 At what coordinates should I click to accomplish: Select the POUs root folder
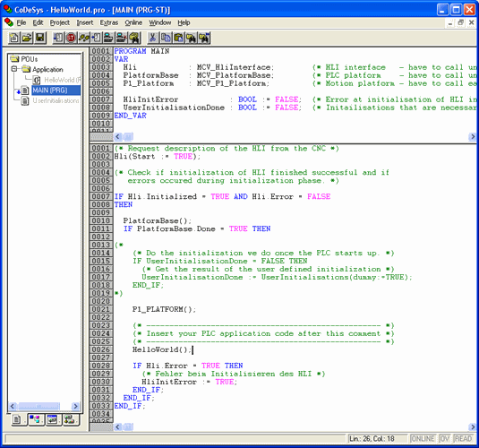tap(24, 59)
